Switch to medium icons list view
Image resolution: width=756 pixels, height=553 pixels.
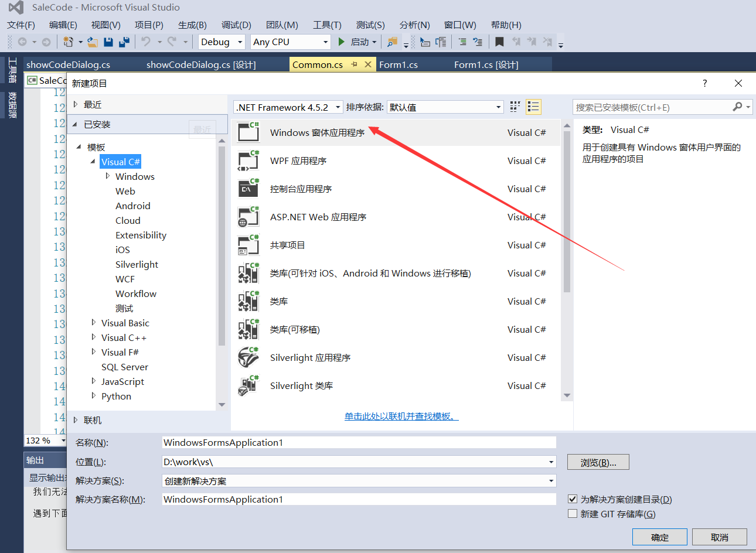click(533, 107)
